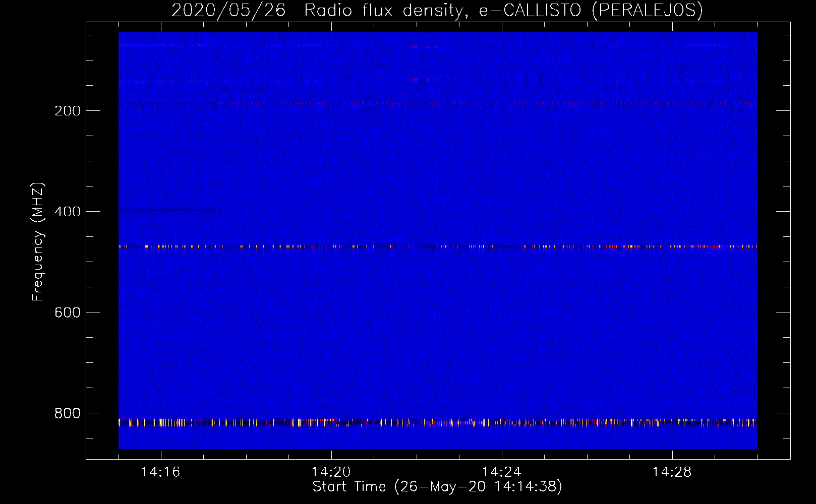The image size is (816, 504).
Task: Click the date 2020/05/26 in the title
Action: pos(228,10)
